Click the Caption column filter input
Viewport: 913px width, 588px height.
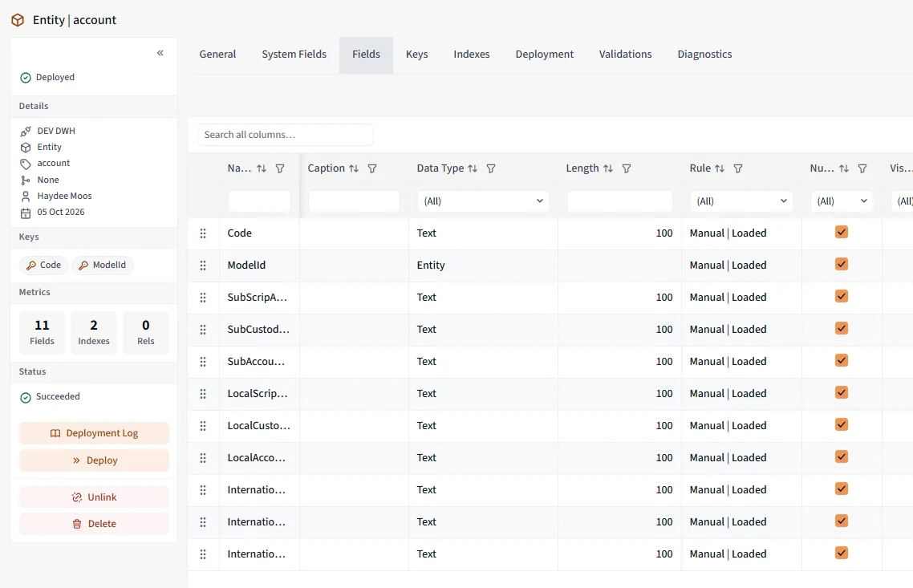[354, 201]
